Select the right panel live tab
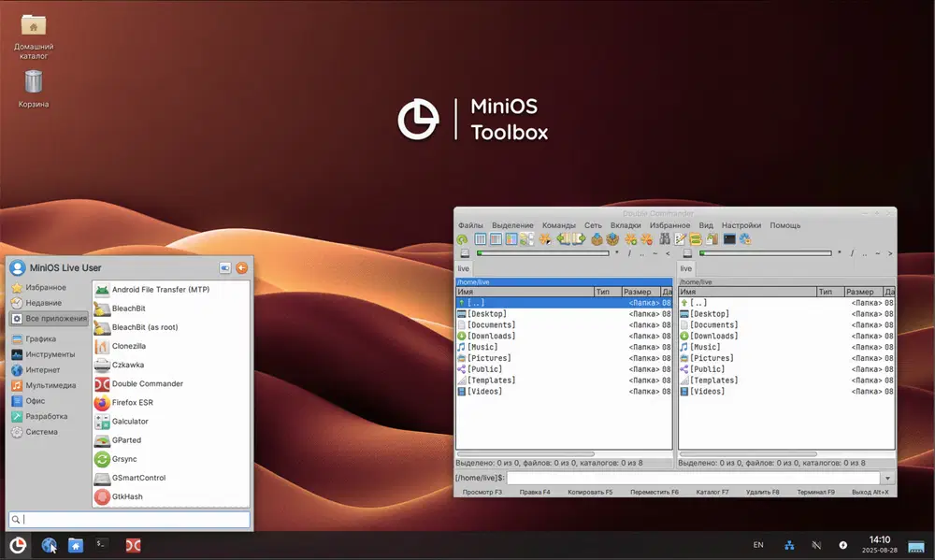The width and height of the screenshot is (935, 560). pyautogui.click(x=686, y=269)
